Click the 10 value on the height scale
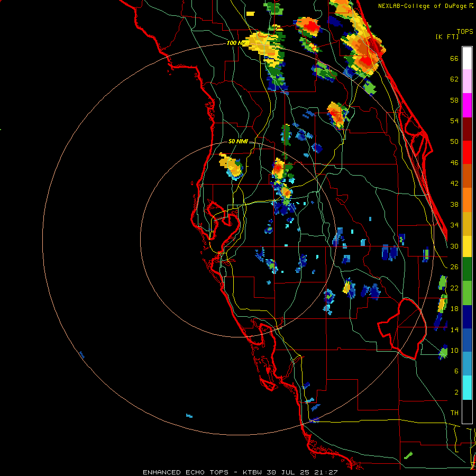The image size is (476, 476). tap(454, 350)
